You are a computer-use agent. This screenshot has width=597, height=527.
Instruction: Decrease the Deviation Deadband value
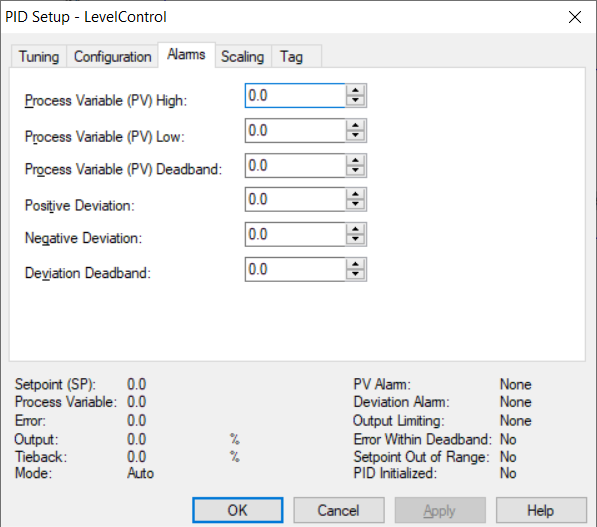(x=356, y=274)
